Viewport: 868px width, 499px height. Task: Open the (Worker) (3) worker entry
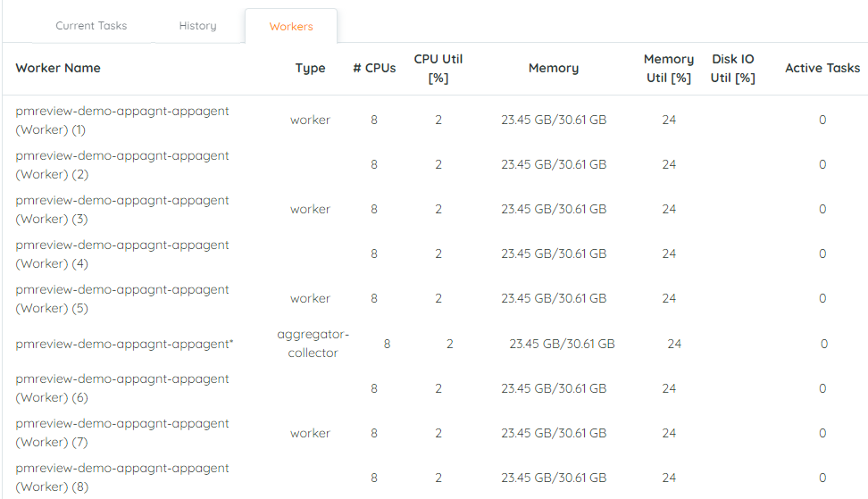pos(122,209)
